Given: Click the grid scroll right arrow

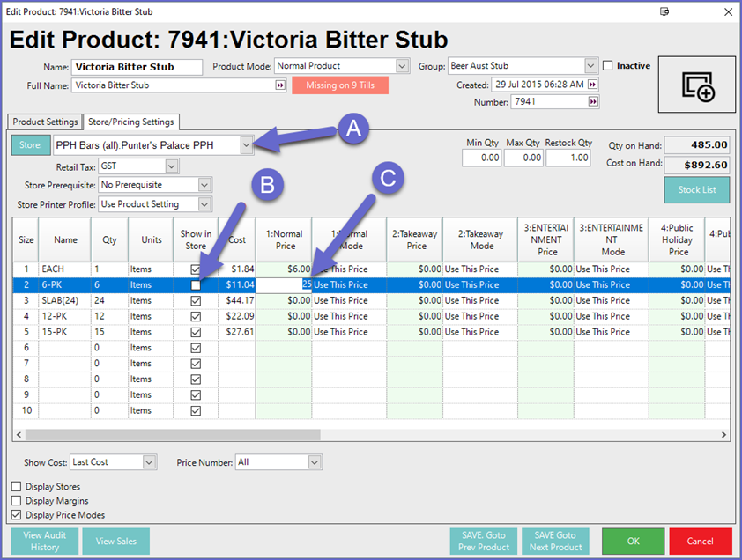Looking at the screenshot, I should point(723,435).
